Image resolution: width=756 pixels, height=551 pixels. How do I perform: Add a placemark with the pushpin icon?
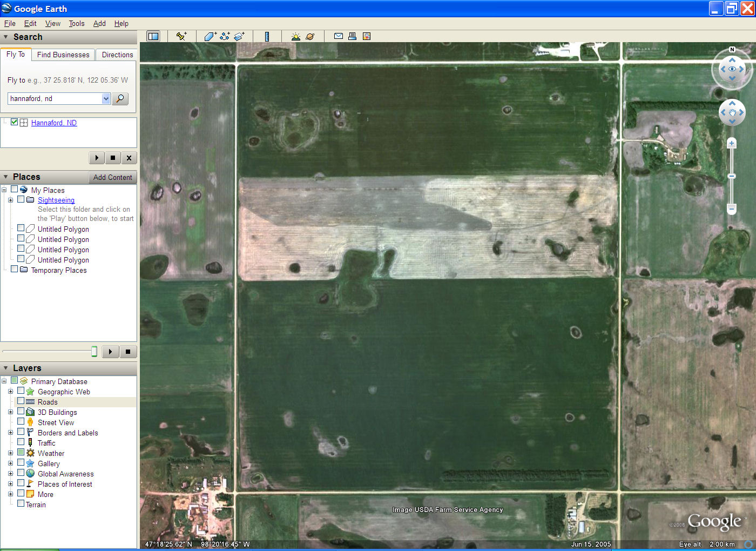(181, 36)
